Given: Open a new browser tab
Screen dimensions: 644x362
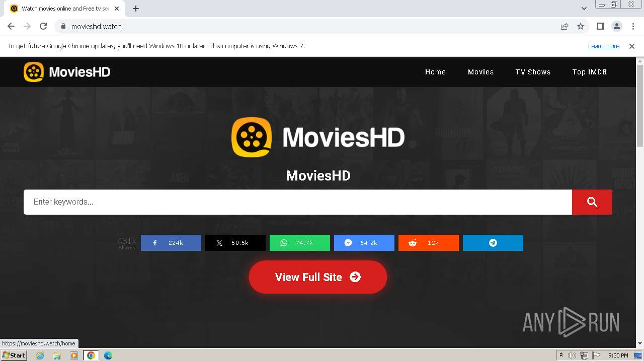Looking at the screenshot, I should click(136, 9).
